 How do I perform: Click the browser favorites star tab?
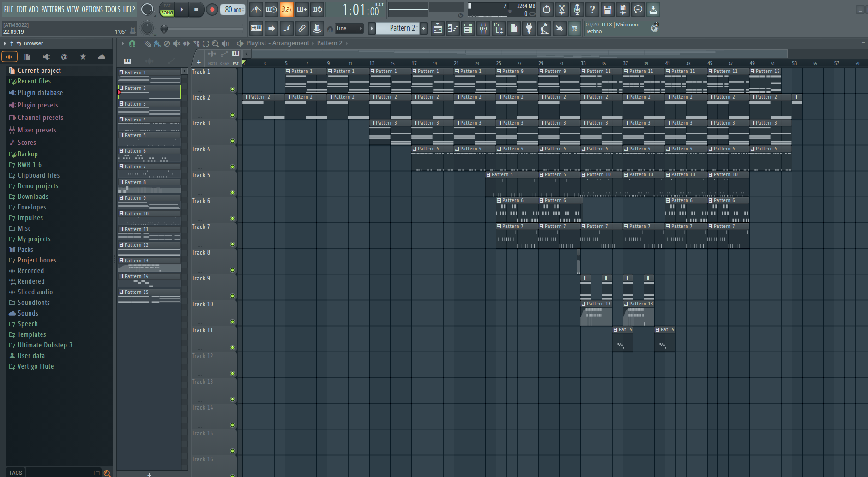click(x=83, y=57)
